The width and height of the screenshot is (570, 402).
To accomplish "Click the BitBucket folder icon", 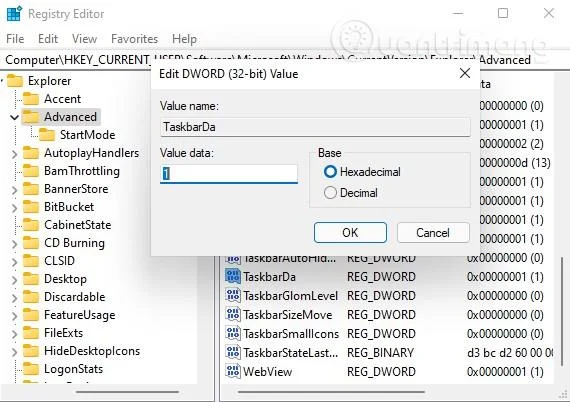I will (x=31, y=207).
